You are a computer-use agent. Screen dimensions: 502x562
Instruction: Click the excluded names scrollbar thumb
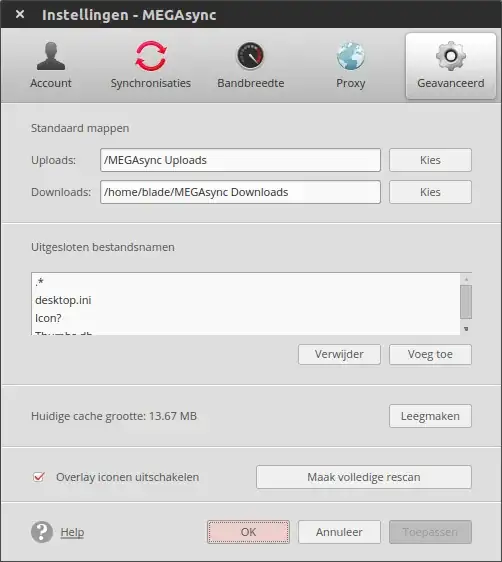click(x=466, y=302)
